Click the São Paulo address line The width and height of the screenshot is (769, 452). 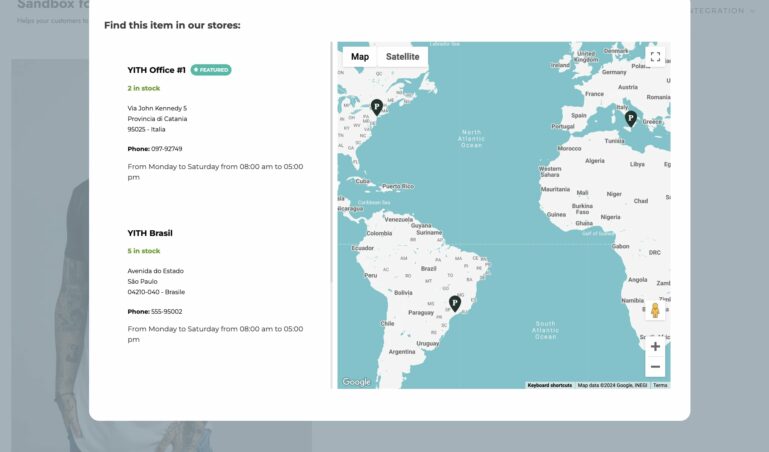(x=142, y=281)
